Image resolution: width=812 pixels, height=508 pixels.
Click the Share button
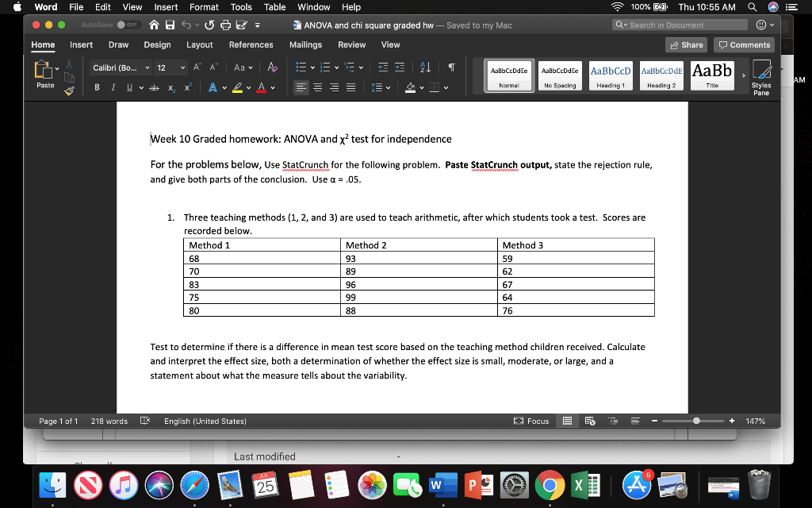point(685,44)
